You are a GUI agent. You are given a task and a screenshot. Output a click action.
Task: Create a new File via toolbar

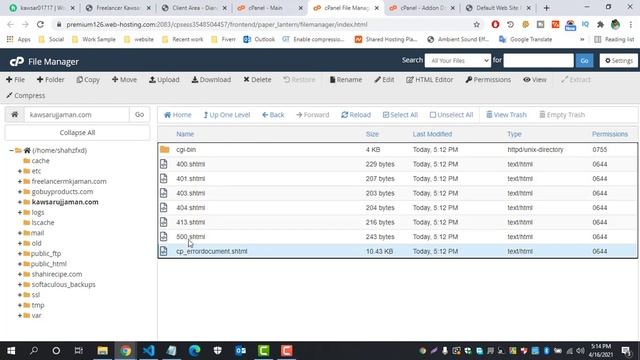[x=16, y=80]
